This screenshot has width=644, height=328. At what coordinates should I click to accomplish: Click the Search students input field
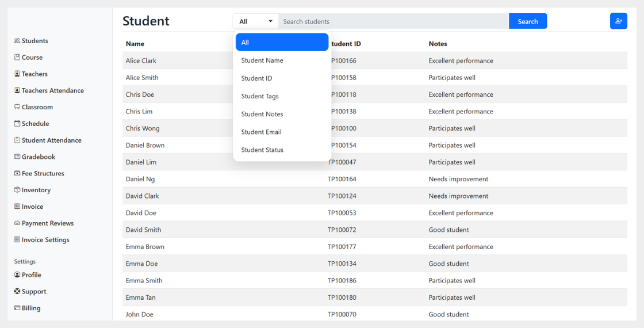[393, 21]
